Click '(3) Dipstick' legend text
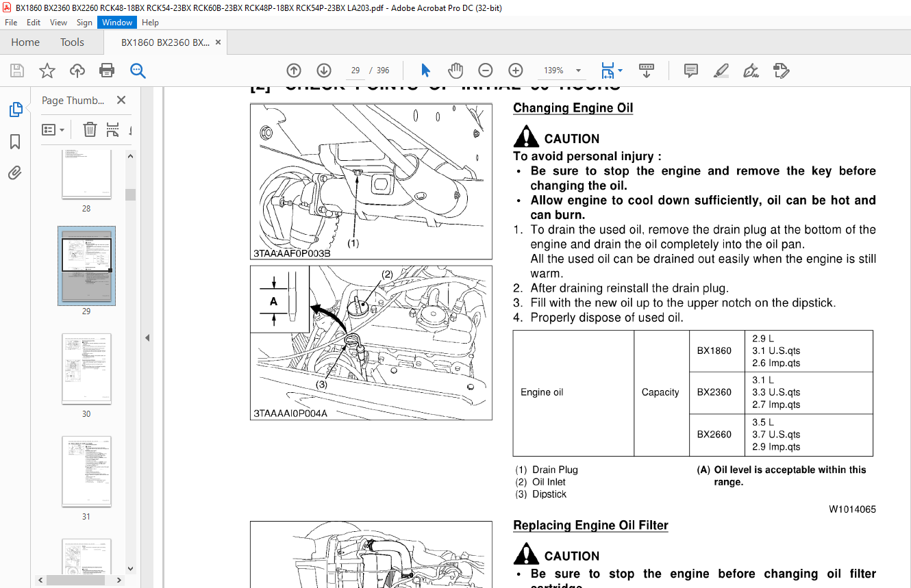The width and height of the screenshot is (911, 588). pos(541,494)
